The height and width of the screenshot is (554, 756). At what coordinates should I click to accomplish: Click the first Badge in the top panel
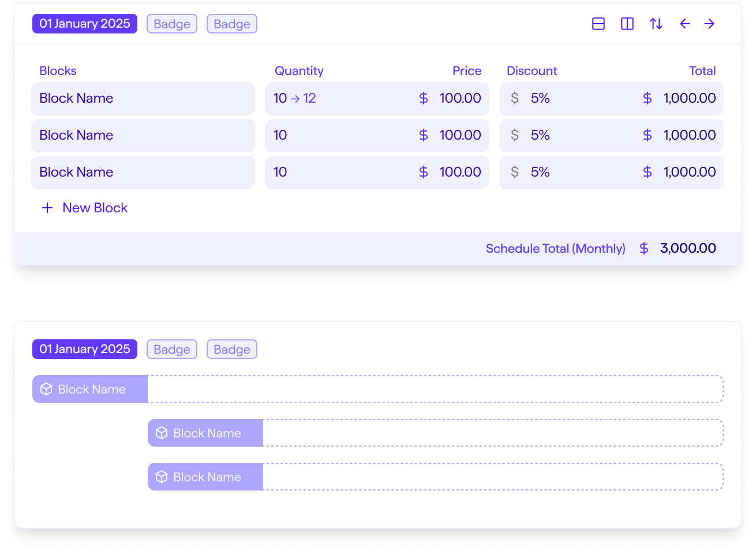[172, 24]
